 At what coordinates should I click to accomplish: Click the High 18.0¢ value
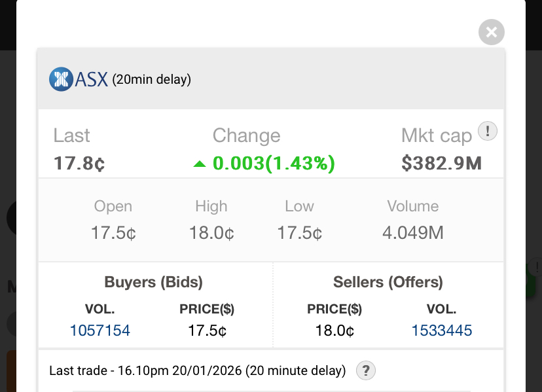point(211,232)
